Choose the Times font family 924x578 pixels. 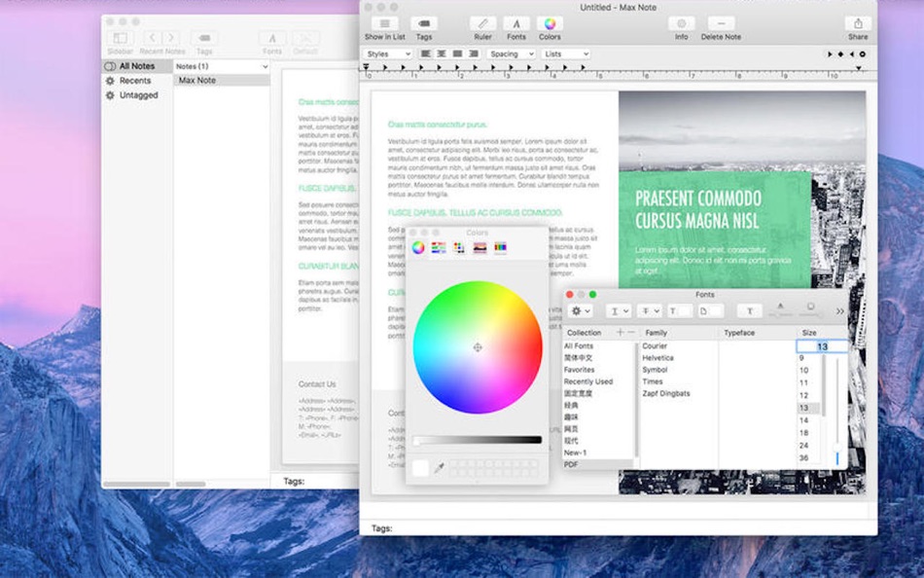coord(653,381)
